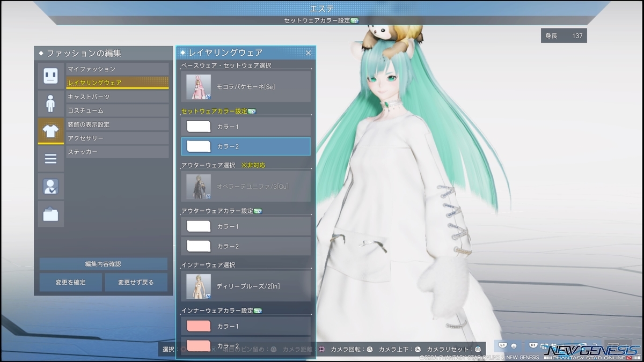Open コスチューム menu entry
Image resolution: width=644 pixels, height=362 pixels.
(x=118, y=110)
